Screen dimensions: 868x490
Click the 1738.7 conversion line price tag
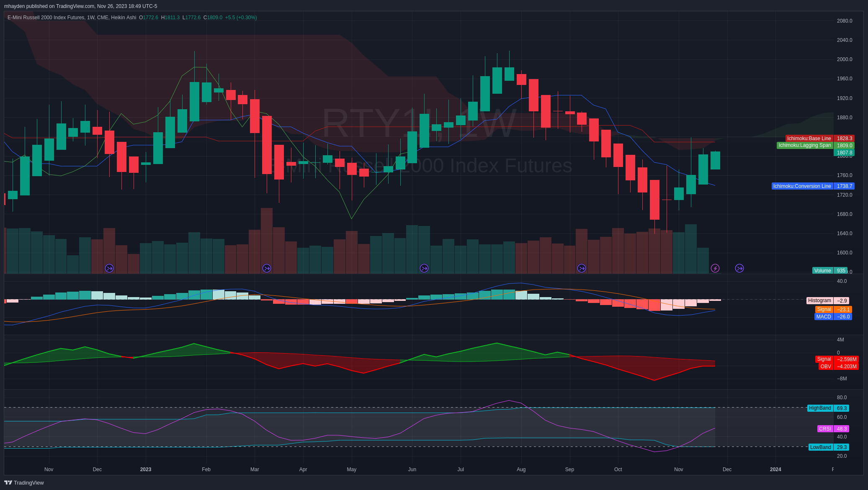(844, 186)
